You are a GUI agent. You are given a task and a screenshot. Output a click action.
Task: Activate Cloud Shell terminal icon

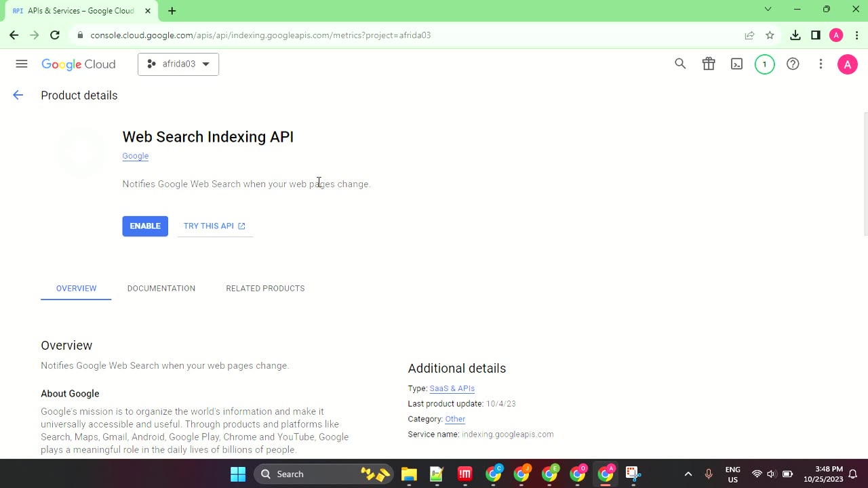coord(736,64)
